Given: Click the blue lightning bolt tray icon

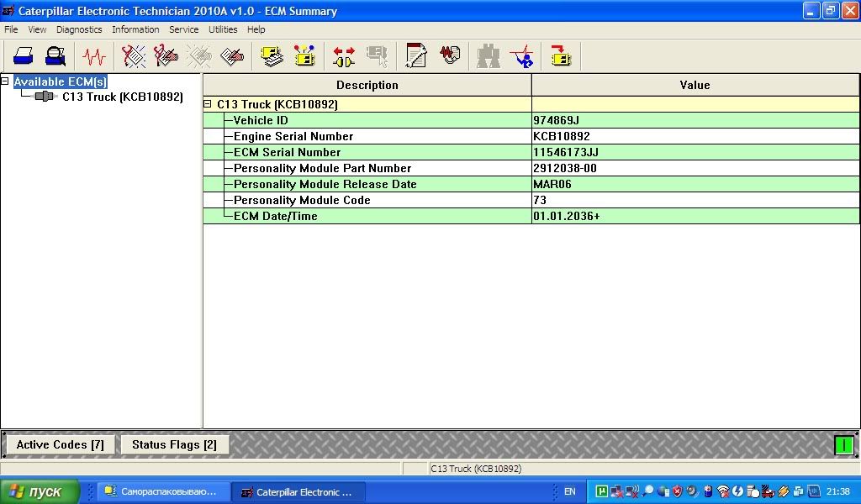Looking at the screenshot, I should tap(738, 491).
